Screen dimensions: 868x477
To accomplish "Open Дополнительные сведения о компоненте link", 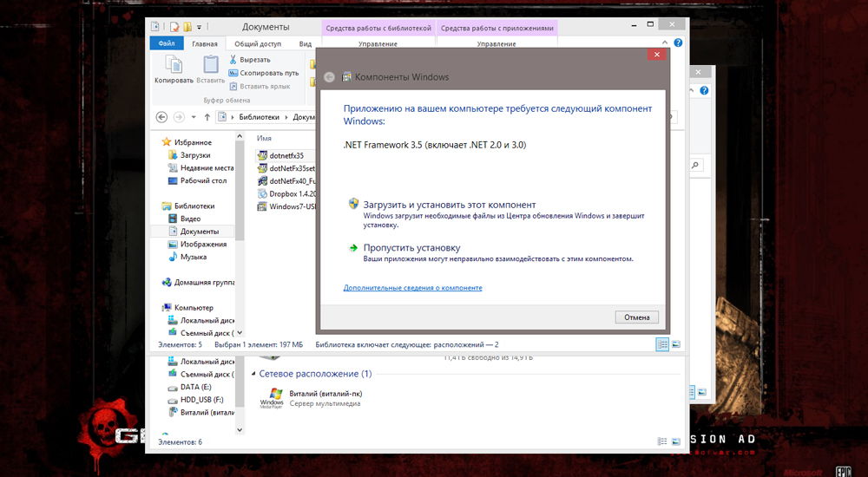I will (412, 288).
